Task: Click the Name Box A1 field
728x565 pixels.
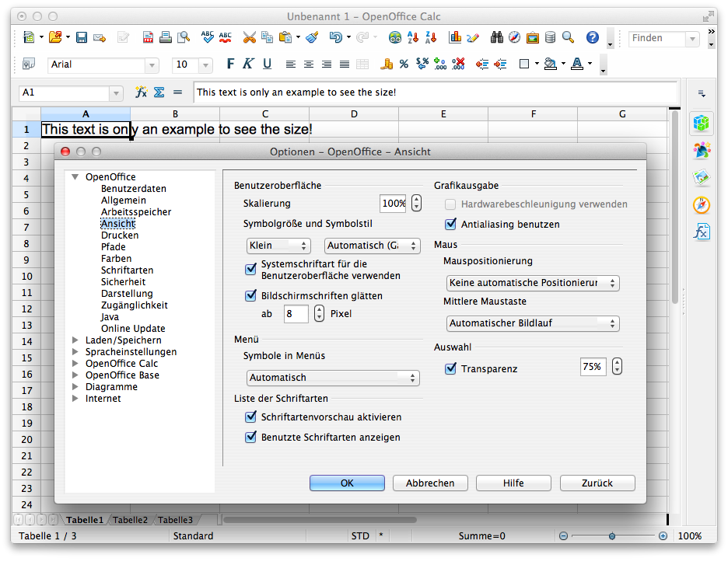Action: 65,92
